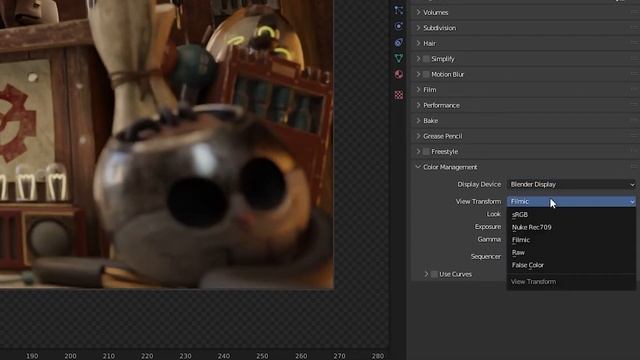This screenshot has width=640, height=360.
Task: Expand the Simplify panel arrow
Action: (x=418, y=59)
